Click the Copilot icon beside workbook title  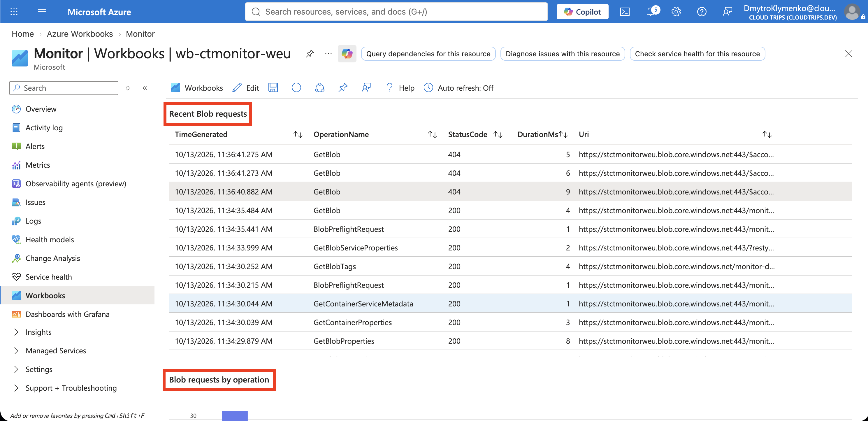point(347,54)
